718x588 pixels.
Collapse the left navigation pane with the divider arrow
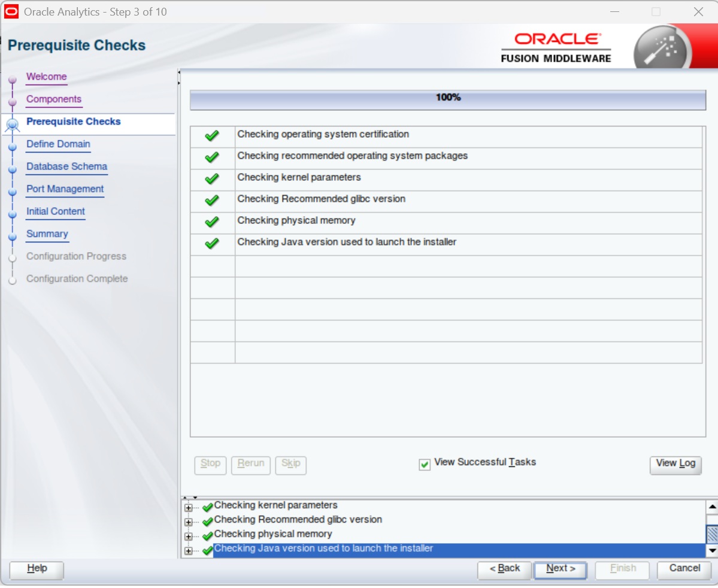pos(179,72)
